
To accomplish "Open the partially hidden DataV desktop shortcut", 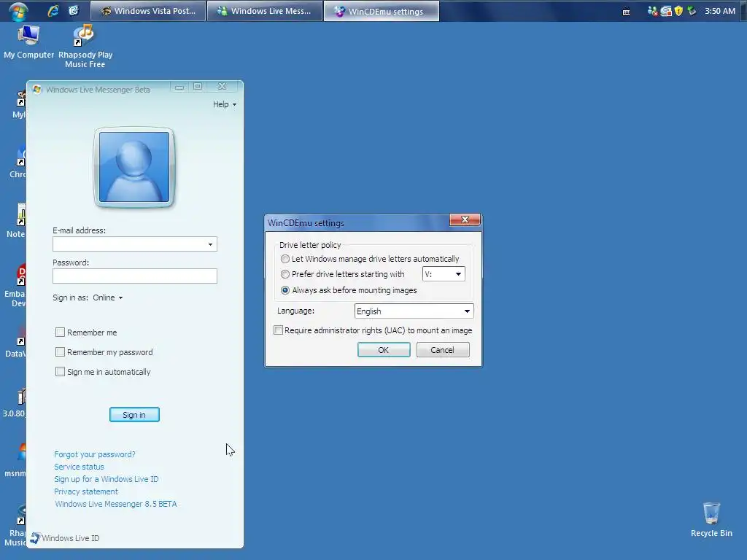I will pyautogui.click(x=16, y=341).
